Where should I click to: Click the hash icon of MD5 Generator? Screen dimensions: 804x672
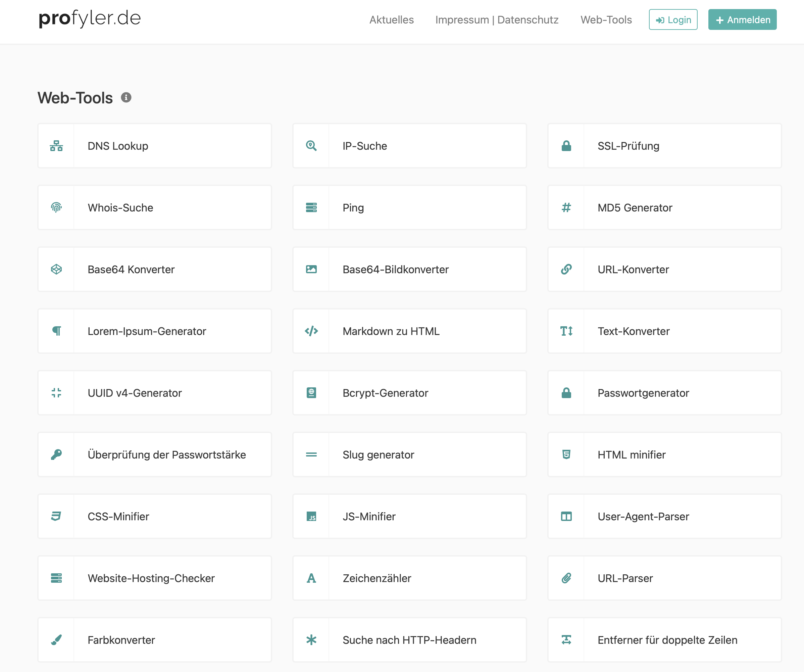[566, 207]
